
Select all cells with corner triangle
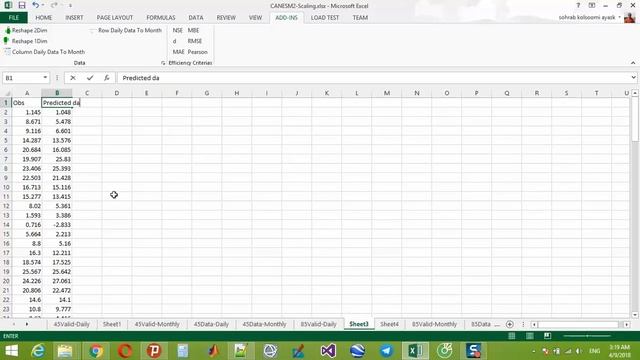(x=6, y=93)
